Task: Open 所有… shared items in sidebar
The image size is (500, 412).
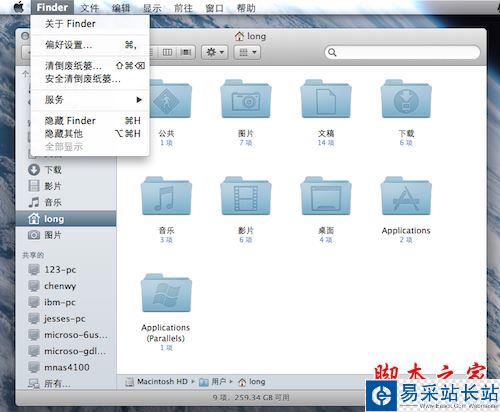Action: 67,384
